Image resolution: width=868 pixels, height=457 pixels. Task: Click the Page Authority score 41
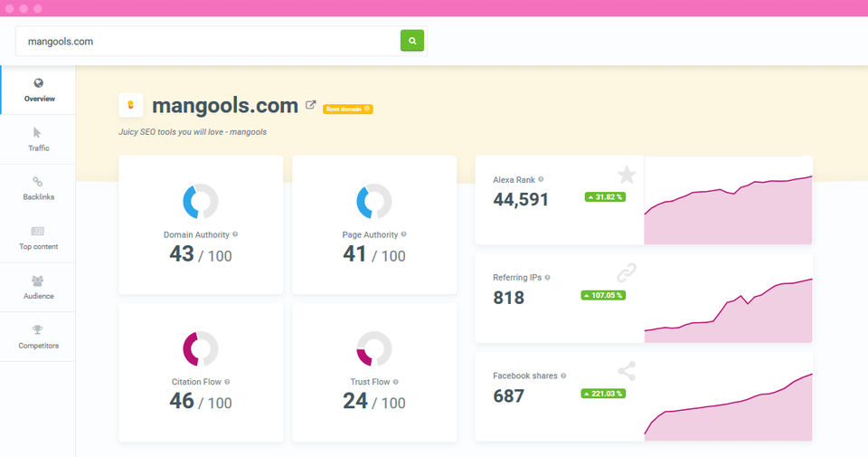(354, 253)
